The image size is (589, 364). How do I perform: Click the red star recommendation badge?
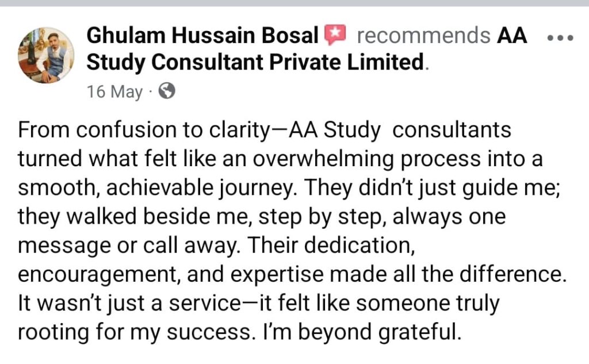[x=334, y=35]
